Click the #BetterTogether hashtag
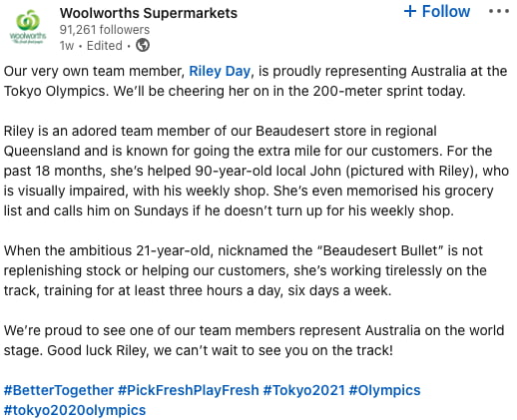Image resolution: width=517 pixels, height=420 pixels. pyautogui.click(x=59, y=390)
